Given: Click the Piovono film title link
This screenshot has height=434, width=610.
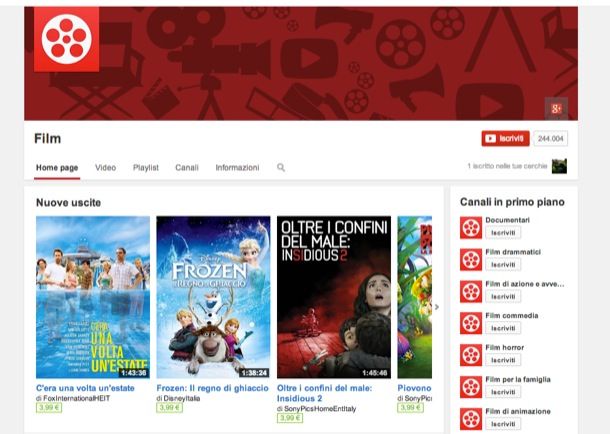Looking at the screenshot, I should [415, 388].
